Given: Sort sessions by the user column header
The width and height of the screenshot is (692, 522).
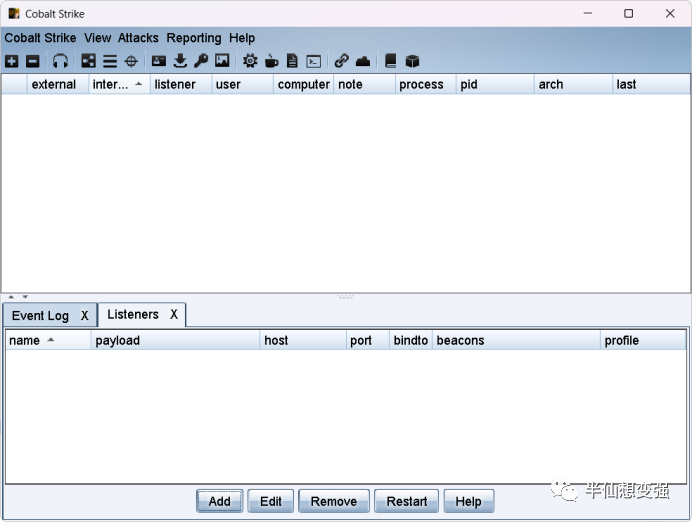Looking at the screenshot, I should click(242, 84).
